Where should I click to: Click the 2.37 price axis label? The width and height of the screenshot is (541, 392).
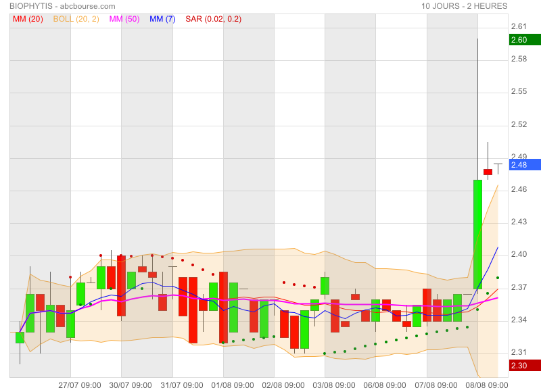coord(519,287)
